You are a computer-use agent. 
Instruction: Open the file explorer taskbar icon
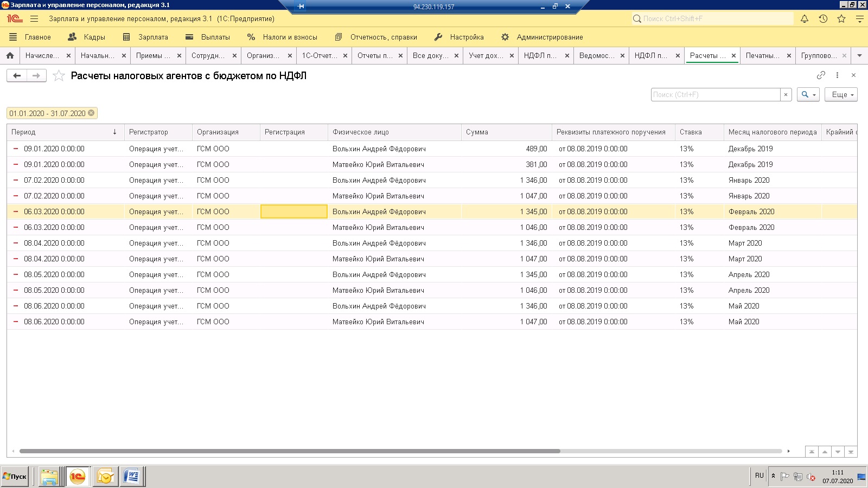(x=49, y=477)
